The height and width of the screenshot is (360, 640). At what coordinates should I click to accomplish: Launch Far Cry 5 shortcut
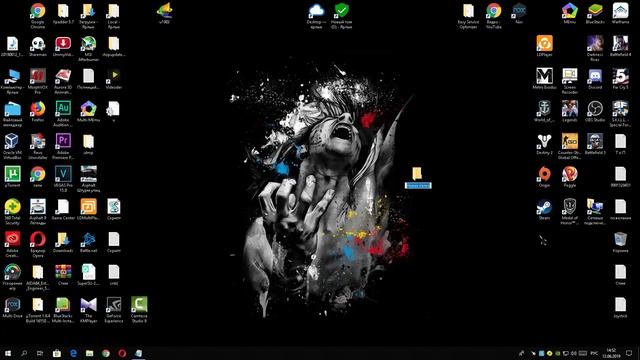(620, 79)
